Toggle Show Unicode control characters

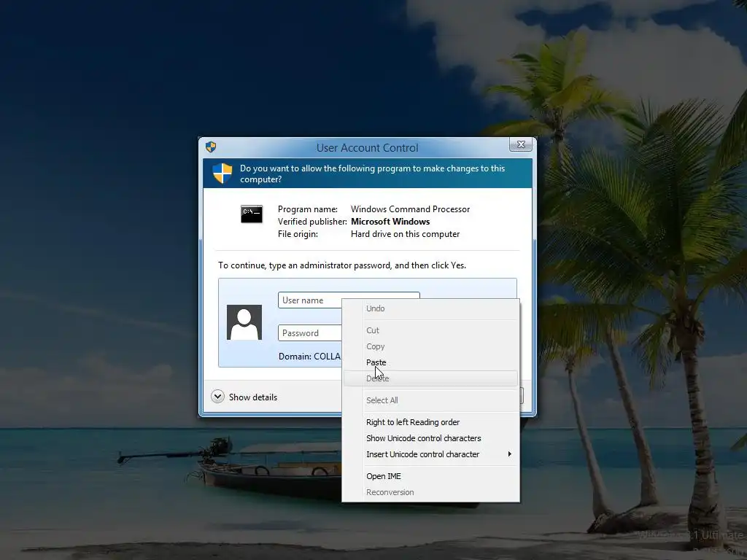click(x=430, y=438)
